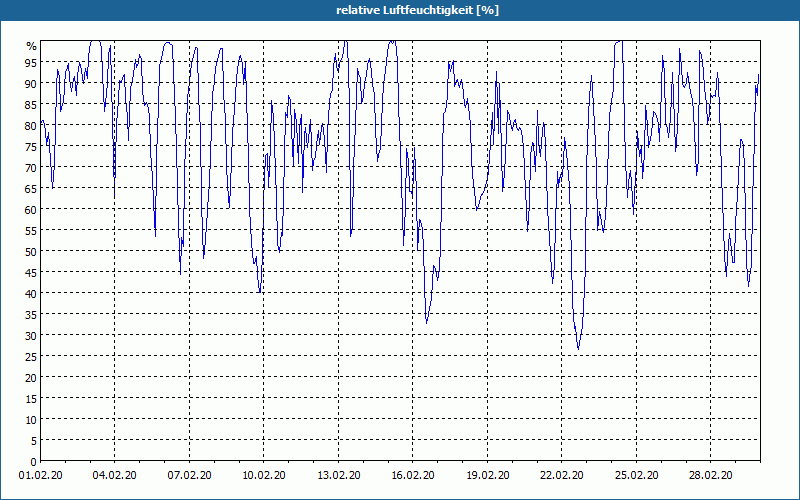Click the y-axis value 40
Image resolution: width=800 pixels, height=500 pixels.
pyautogui.click(x=31, y=293)
